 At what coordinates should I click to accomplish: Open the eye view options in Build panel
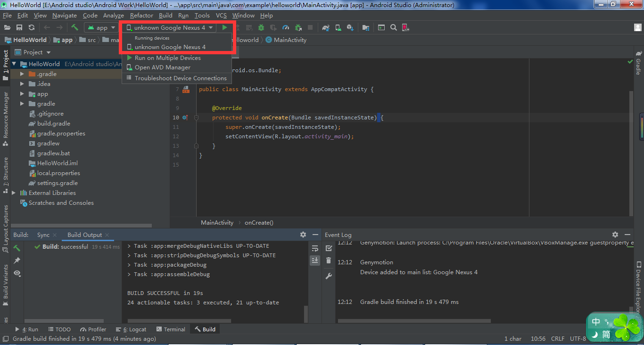pos(17,273)
